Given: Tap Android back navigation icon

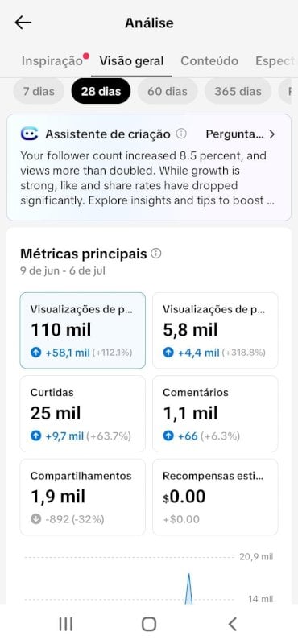Looking at the screenshot, I should click(232, 624).
